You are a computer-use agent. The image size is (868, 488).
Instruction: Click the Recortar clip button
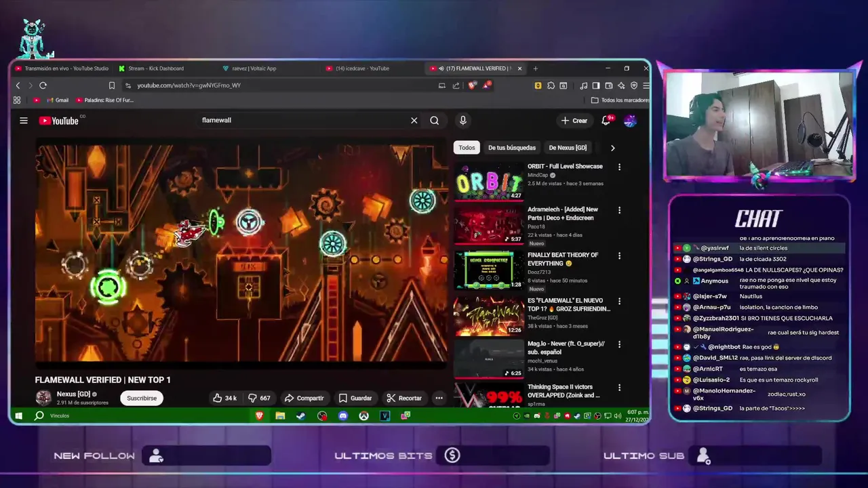pos(403,398)
